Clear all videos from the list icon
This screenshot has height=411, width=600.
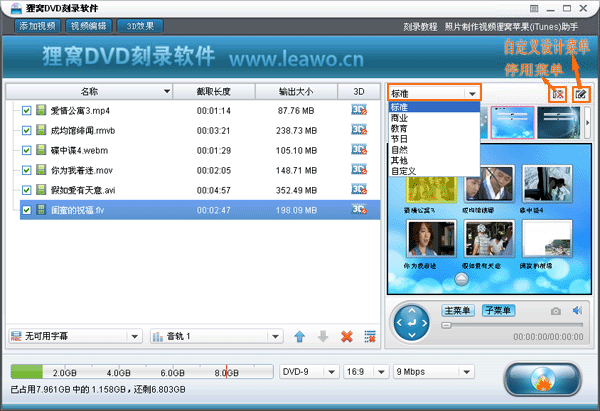pyautogui.click(x=370, y=337)
